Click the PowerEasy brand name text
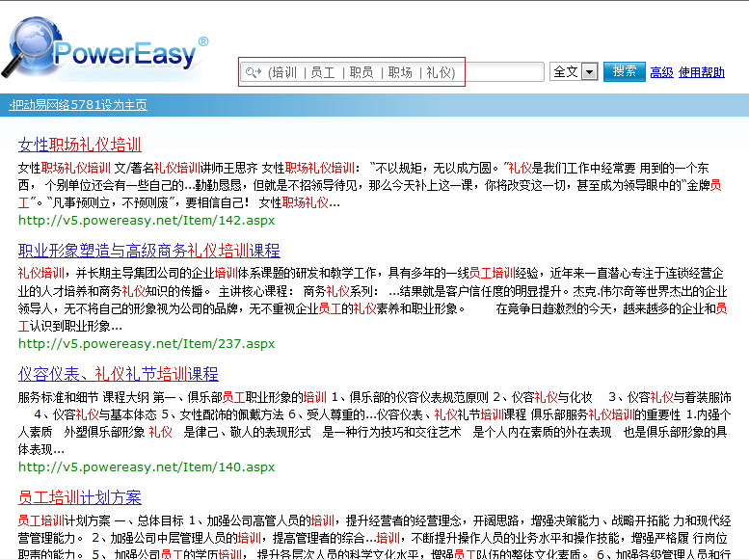749x560 pixels. coord(125,54)
